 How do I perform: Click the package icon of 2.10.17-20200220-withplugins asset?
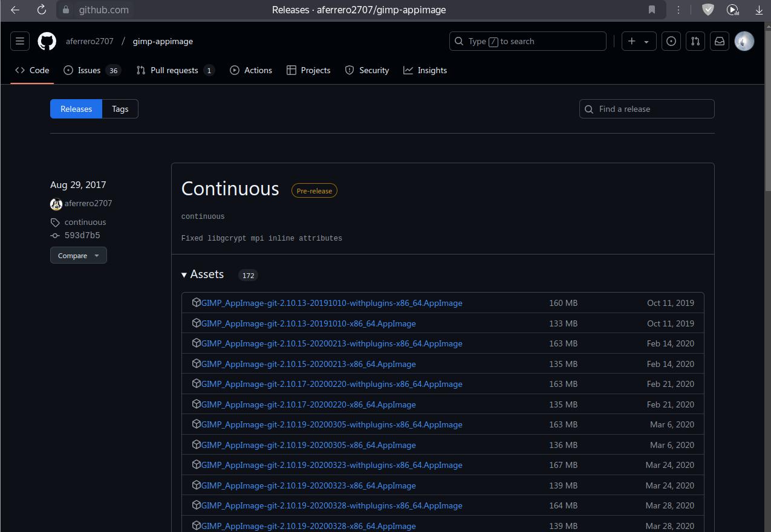point(196,383)
